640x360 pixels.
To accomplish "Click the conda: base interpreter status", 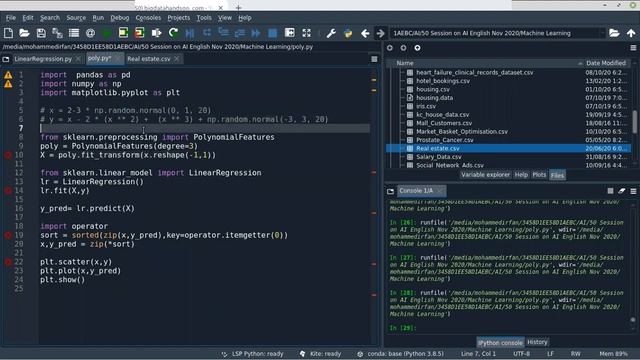I will [400, 354].
